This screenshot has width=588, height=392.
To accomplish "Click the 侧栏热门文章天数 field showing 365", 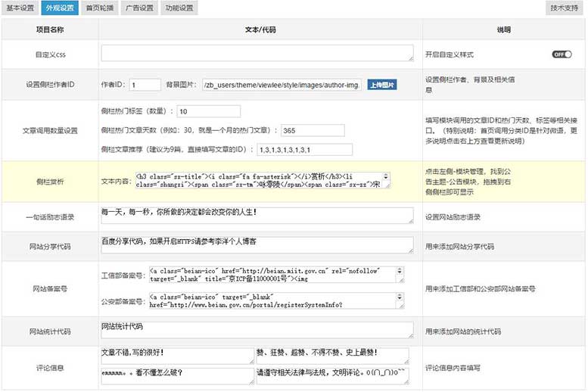I will [x=312, y=130].
